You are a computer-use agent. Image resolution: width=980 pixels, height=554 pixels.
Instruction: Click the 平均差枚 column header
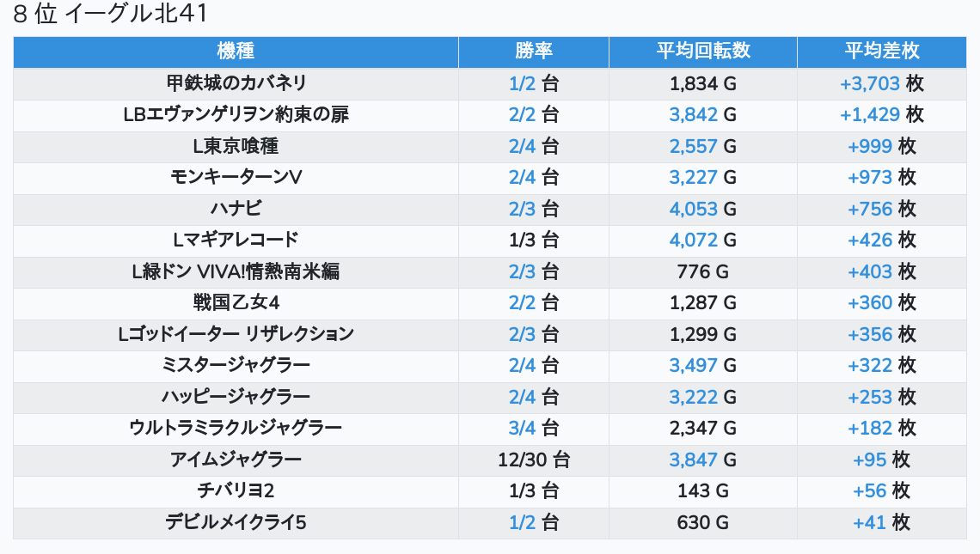pos(881,52)
